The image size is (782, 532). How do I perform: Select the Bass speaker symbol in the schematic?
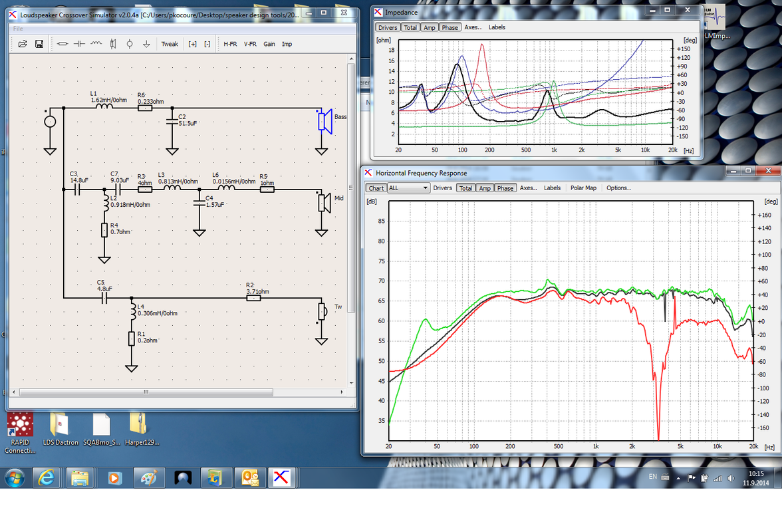(325, 121)
